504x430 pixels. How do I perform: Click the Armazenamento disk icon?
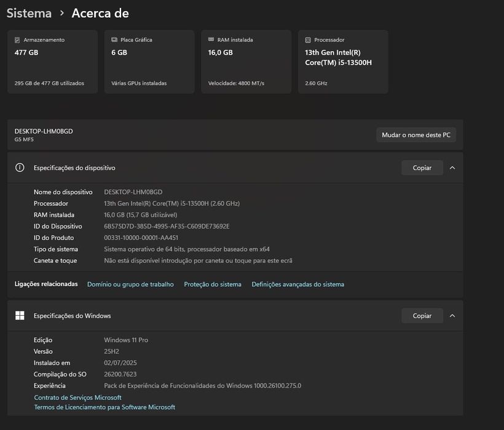17,40
